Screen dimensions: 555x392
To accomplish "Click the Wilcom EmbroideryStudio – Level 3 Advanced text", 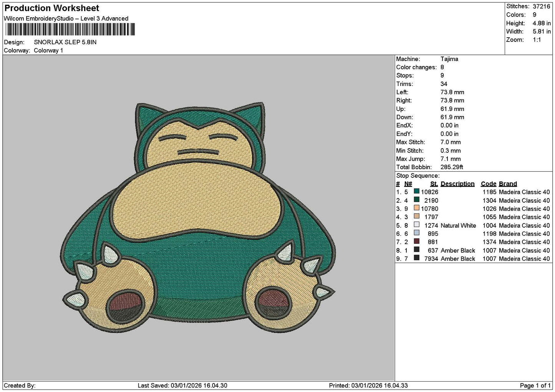I will pyautogui.click(x=66, y=18).
